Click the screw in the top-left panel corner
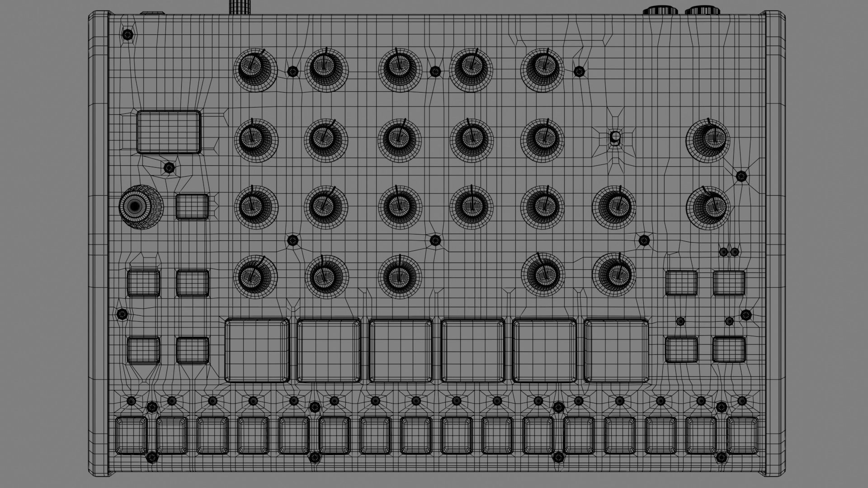The height and width of the screenshot is (488, 868). pyautogui.click(x=128, y=34)
